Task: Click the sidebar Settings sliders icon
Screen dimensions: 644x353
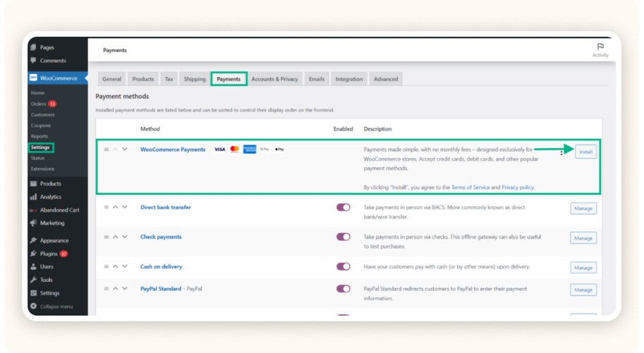Action: [x=33, y=293]
